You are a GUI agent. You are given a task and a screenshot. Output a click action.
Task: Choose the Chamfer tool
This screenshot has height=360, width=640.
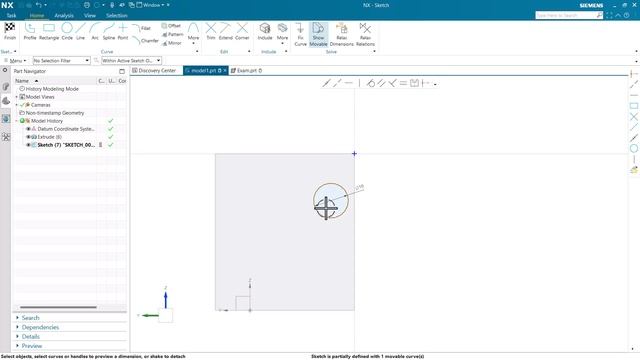[x=145, y=40]
